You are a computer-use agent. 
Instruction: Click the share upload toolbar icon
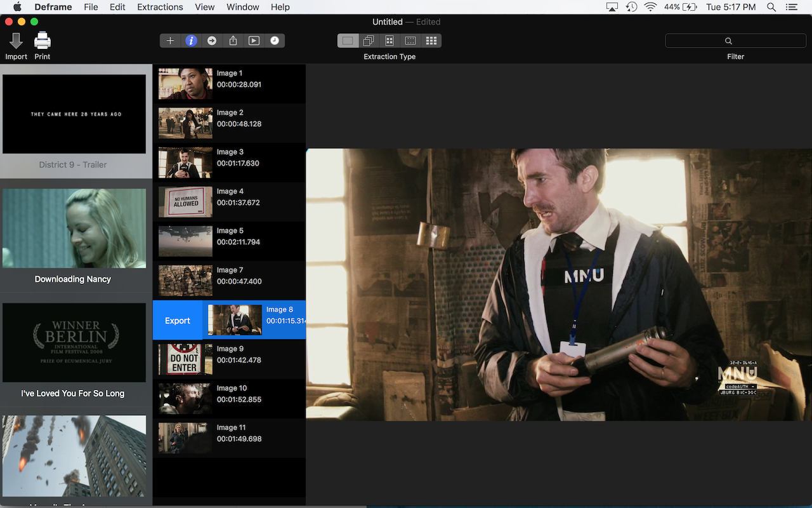tap(233, 41)
